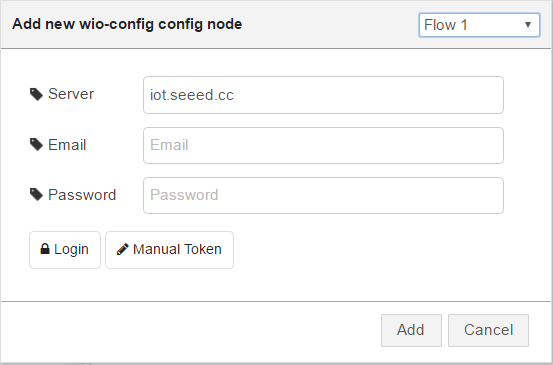The height and width of the screenshot is (365, 553).
Task: Click the dropdown arrow next to Flow 1
Action: [x=528, y=25]
